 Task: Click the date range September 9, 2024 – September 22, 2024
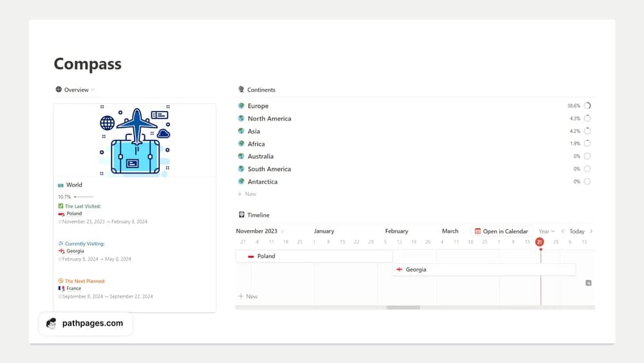(107, 297)
